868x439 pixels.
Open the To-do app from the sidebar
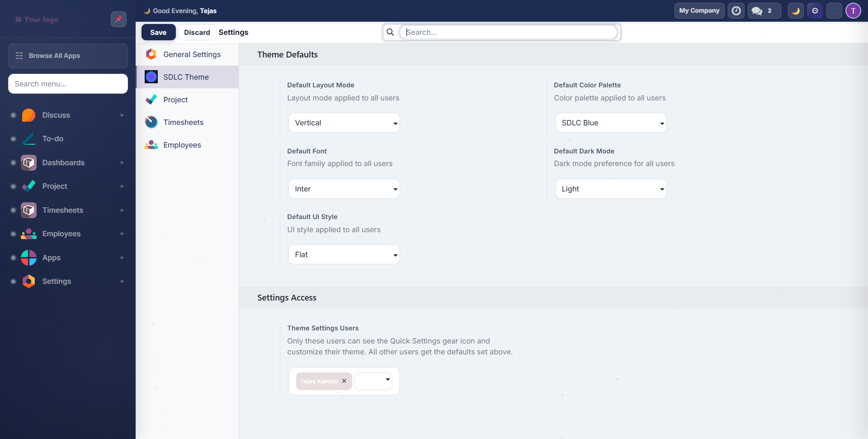click(52, 138)
